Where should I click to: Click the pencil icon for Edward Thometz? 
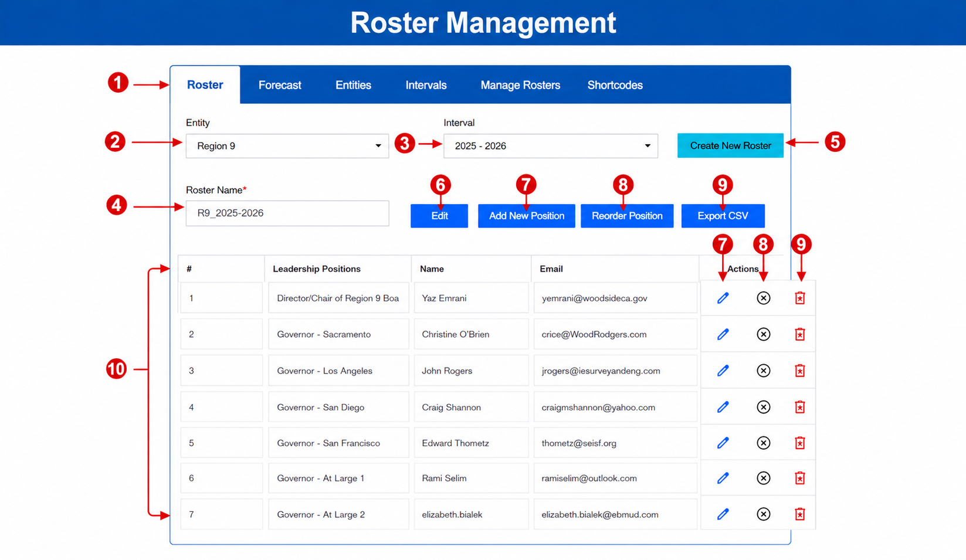(x=723, y=443)
